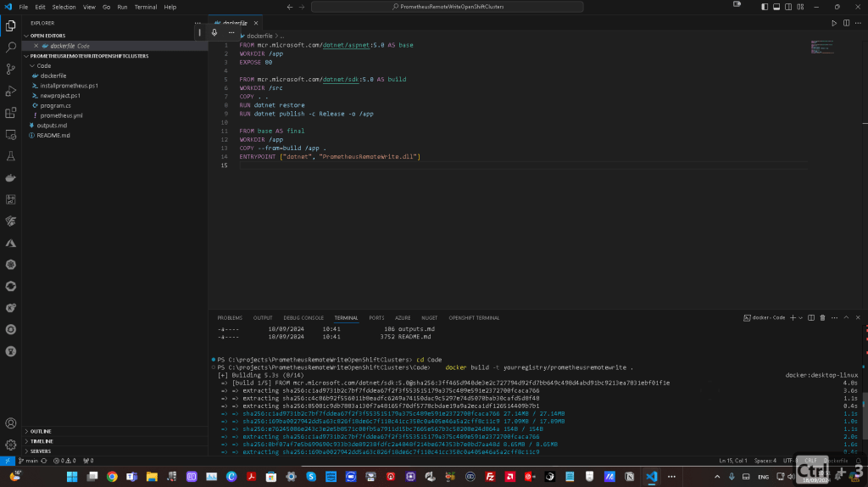
Task: Collapse PROMETHEUSREMOTEWRITEOPENSHIFTCLUSTERS root folder
Action: pyautogui.click(x=114, y=56)
